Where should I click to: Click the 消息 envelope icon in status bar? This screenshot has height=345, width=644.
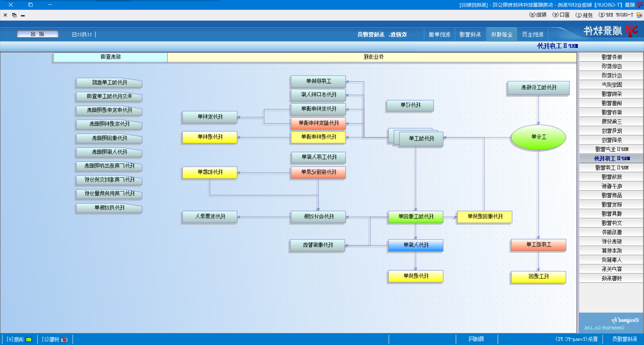click(x=29, y=339)
